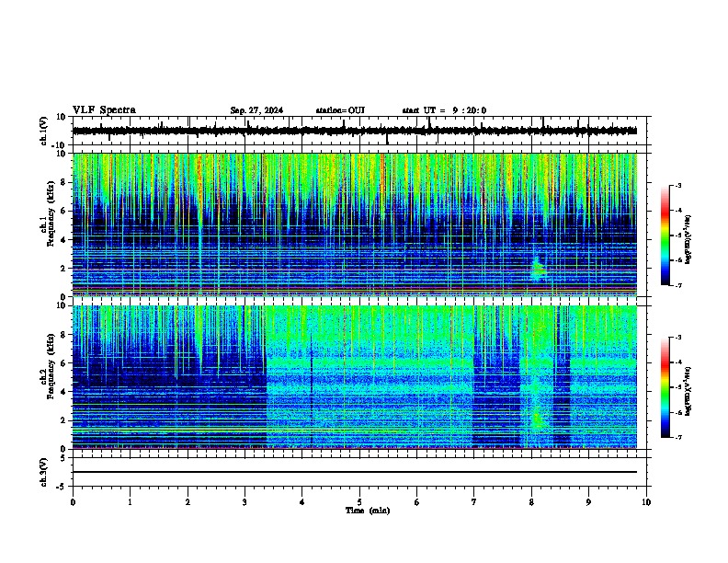Select the ch.2 "Frequency (kHz)" axis label

51,366
